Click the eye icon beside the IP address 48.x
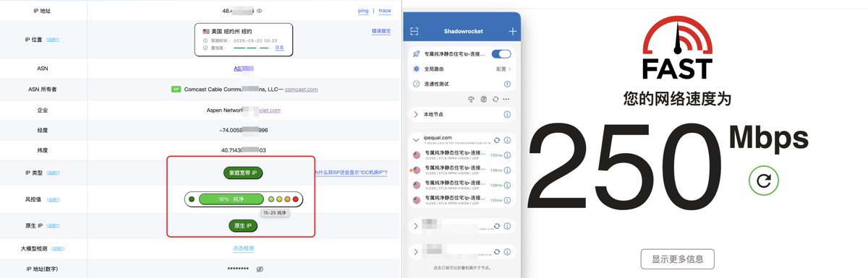868x278 pixels. click(260, 11)
